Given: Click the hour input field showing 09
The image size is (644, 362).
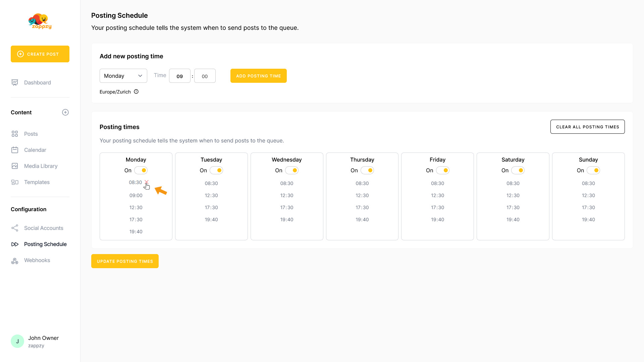Looking at the screenshot, I should pyautogui.click(x=179, y=76).
